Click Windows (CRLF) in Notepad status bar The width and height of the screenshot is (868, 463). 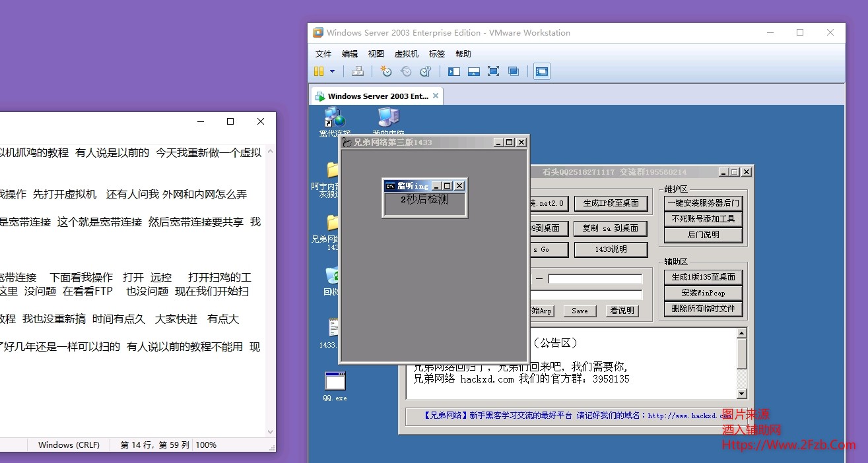[69, 445]
